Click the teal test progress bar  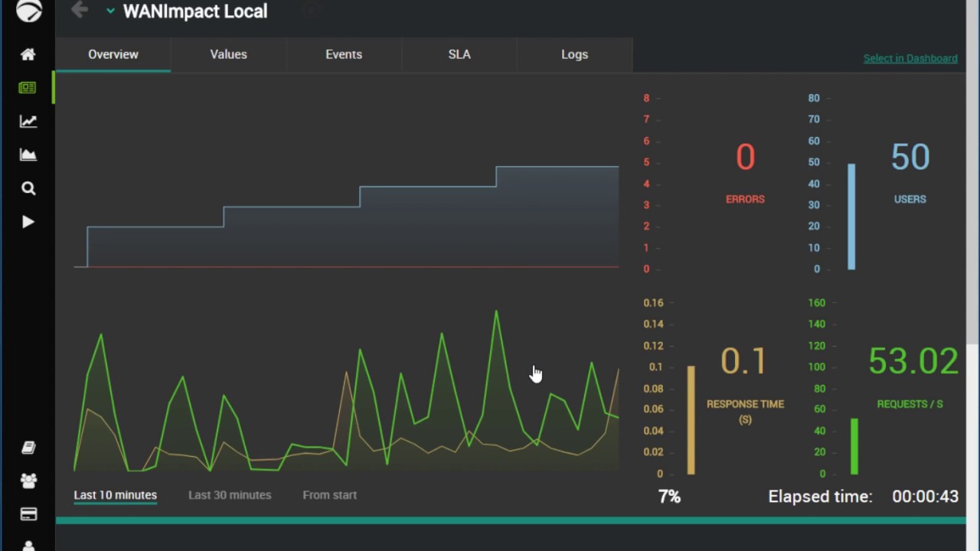pos(511,521)
